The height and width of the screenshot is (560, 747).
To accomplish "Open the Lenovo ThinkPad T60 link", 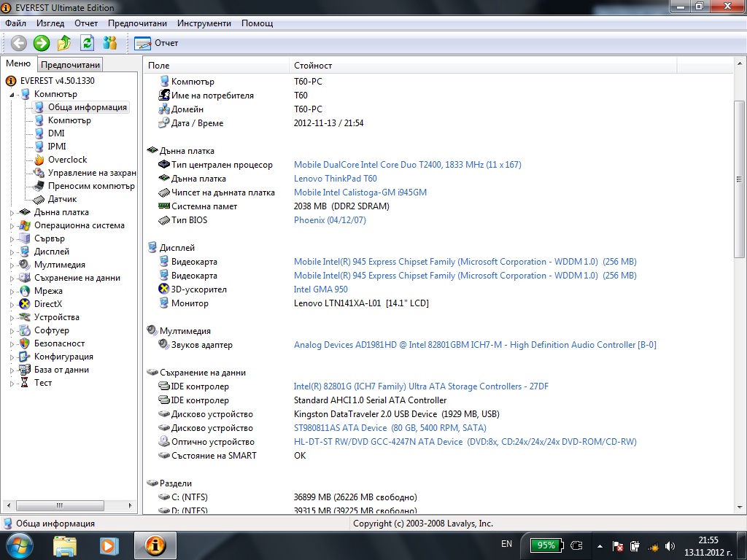I will tap(335, 178).
